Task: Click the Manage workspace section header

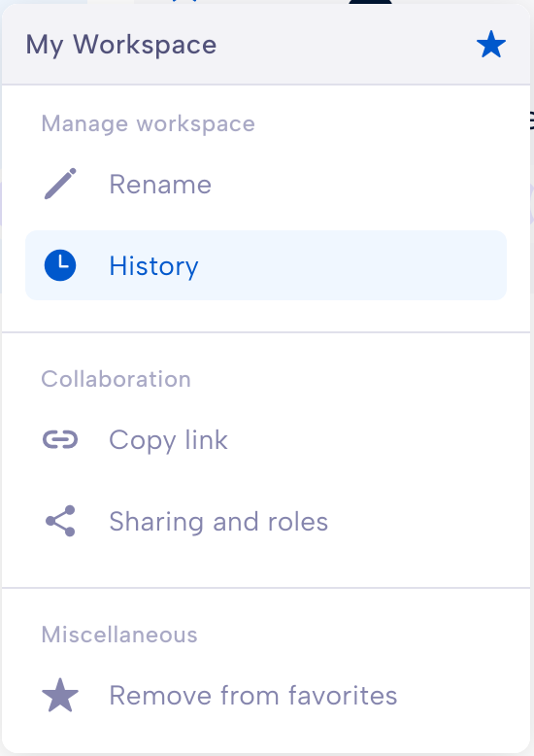Action: click(x=148, y=124)
